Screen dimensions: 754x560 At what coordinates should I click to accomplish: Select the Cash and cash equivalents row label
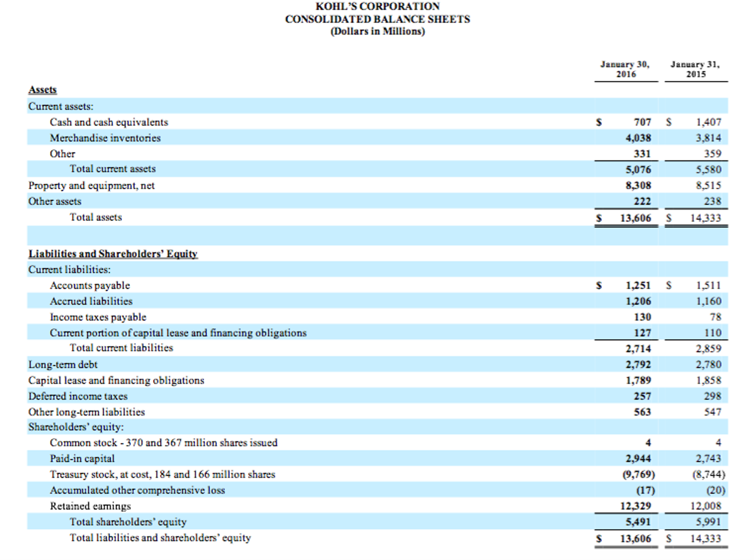pos(109,122)
